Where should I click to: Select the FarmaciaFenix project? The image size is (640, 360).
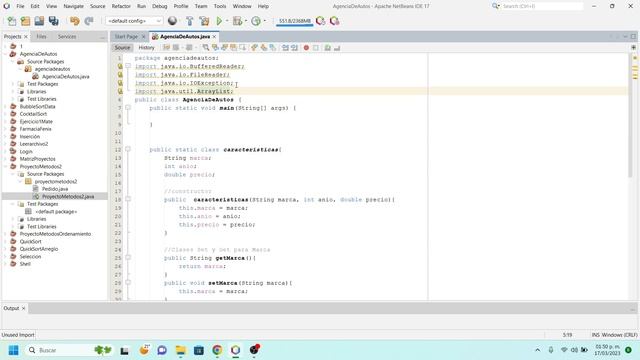tap(35, 129)
